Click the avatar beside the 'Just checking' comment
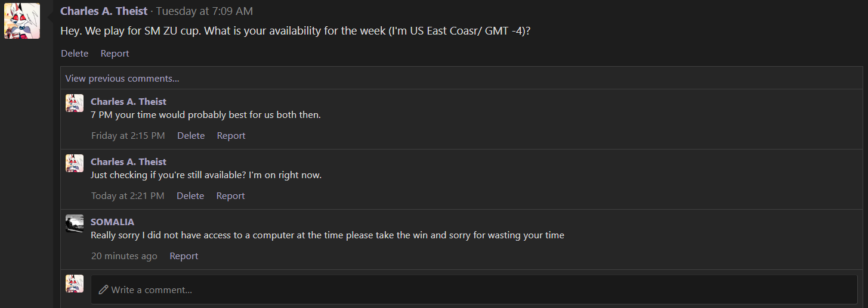 [x=75, y=163]
